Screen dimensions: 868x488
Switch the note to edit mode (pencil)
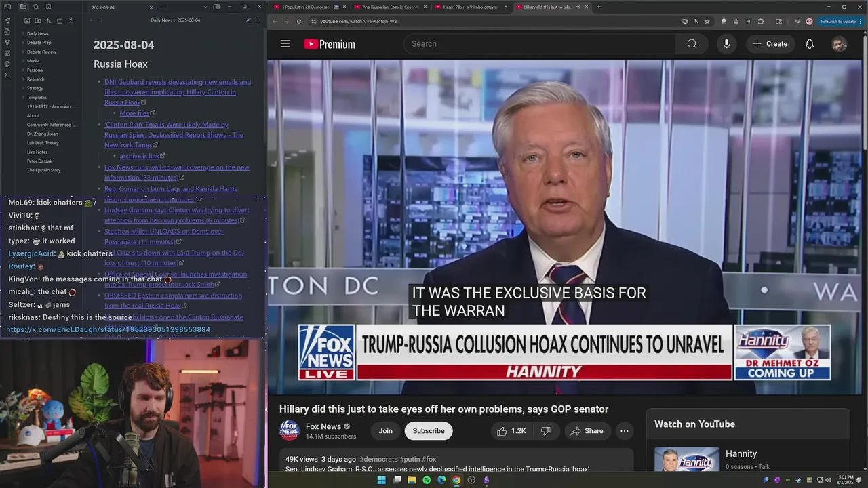click(248, 20)
